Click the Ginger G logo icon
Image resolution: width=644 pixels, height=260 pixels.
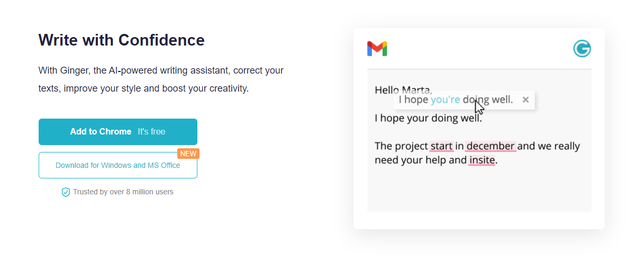pyautogui.click(x=582, y=49)
